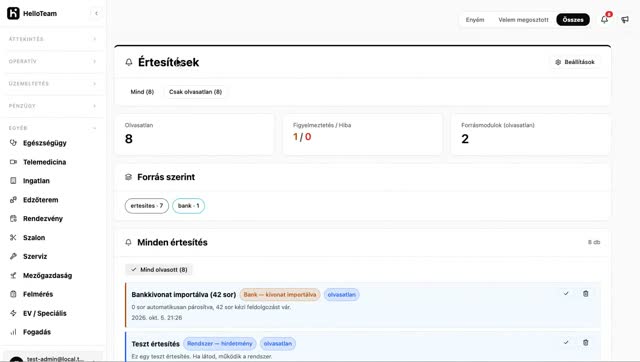Screen dimensions: 640x362
Task: Expand the ÜZEMELTETÉS sidebar section
Action: coord(52,84)
